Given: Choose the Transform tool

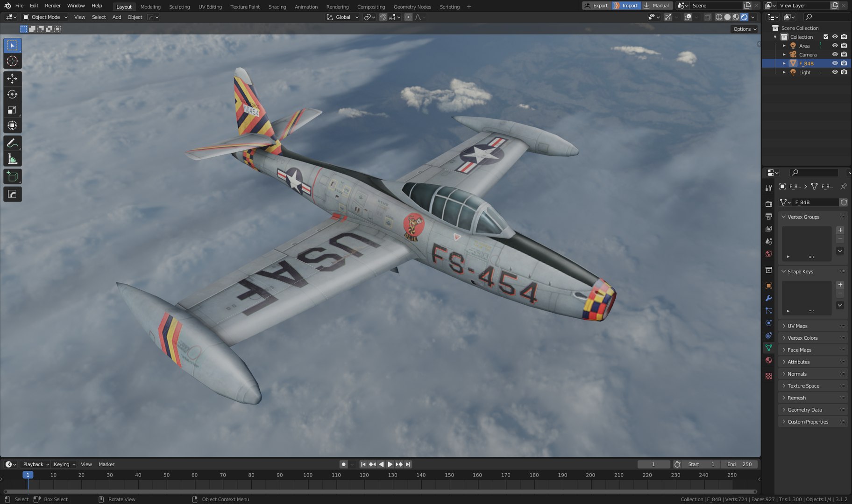Looking at the screenshot, I should (x=12, y=126).
